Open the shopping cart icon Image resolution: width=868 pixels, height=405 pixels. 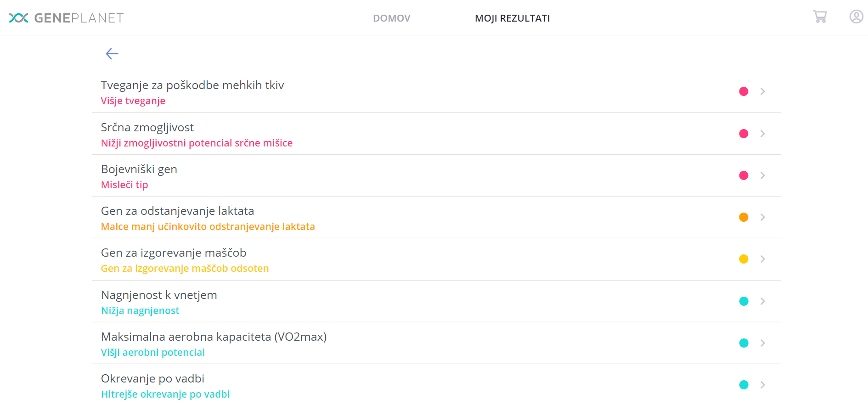pyautogui.click(x=820, y=17)
